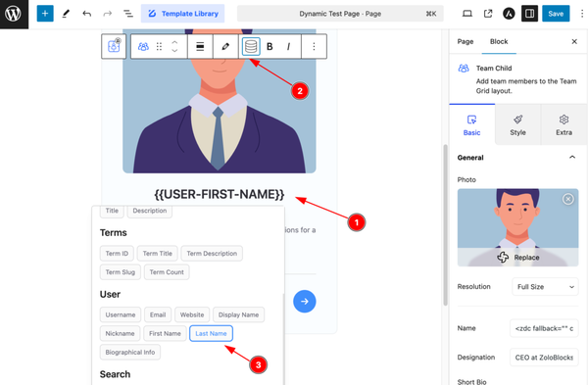The height and width of the screenshot is (385, 588).
Task: Click the pencil edit icon in block toolbar
Action: (x=225, y=46)
